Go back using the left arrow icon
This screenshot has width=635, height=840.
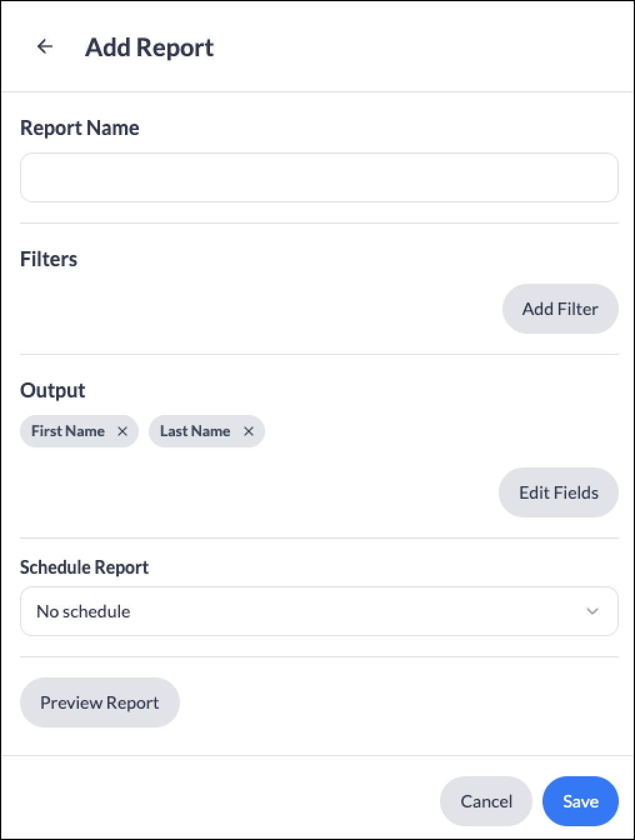pyautogui.click(x=45, y=46)
